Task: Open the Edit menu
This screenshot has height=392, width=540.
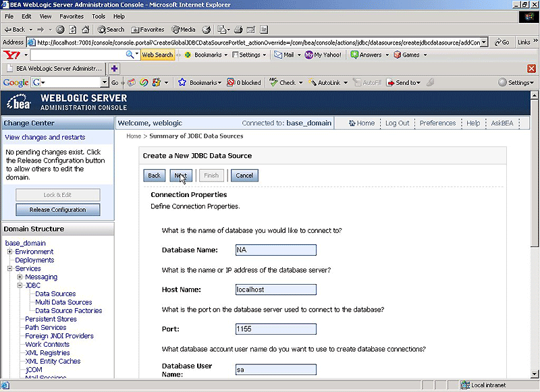Action: click(26, 16)
